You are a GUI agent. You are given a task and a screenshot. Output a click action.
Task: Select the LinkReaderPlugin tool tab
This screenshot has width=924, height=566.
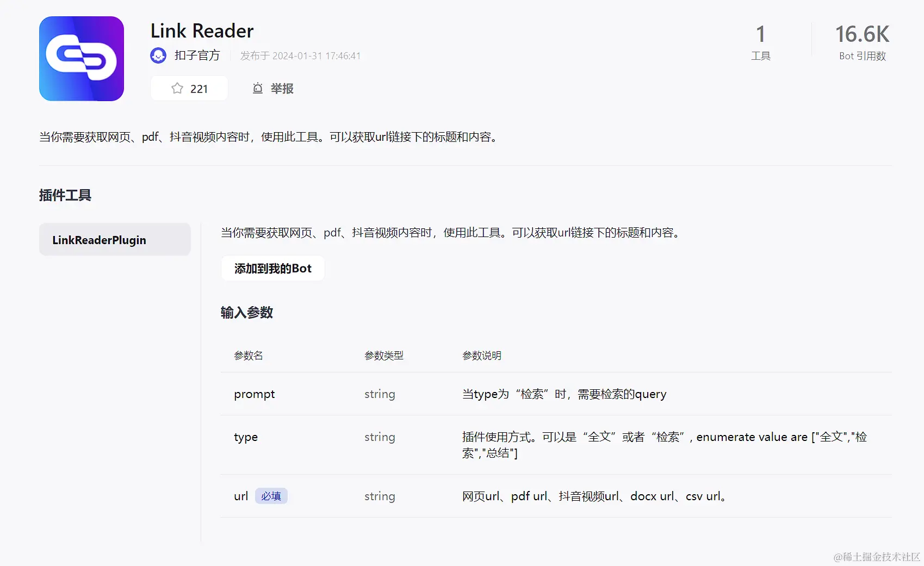coord(115,240)
